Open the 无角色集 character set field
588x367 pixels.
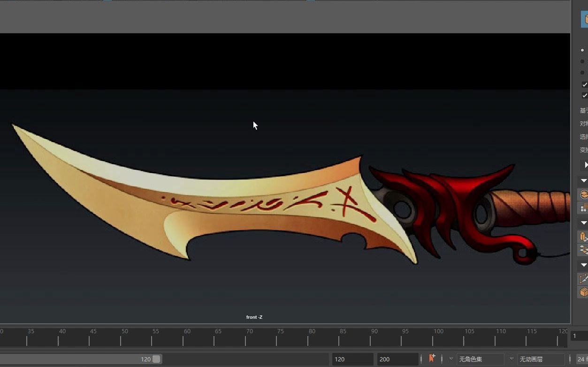[x=480, y=359]
